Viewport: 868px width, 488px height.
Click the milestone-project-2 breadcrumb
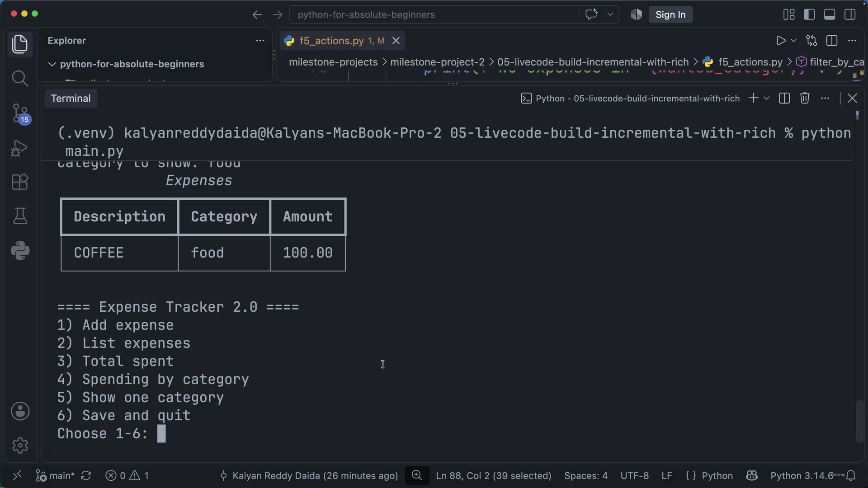(437, 62)
